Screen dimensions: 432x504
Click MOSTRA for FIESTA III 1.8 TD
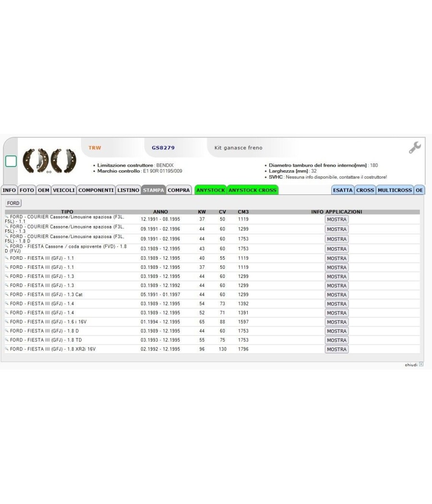pyautogui.click(x=336, y=340)
